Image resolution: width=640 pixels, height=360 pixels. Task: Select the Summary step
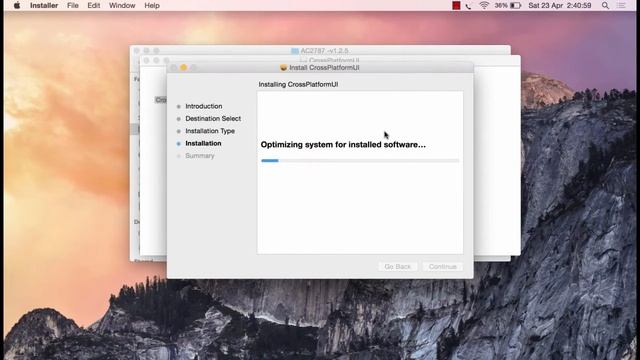(200, 156)
